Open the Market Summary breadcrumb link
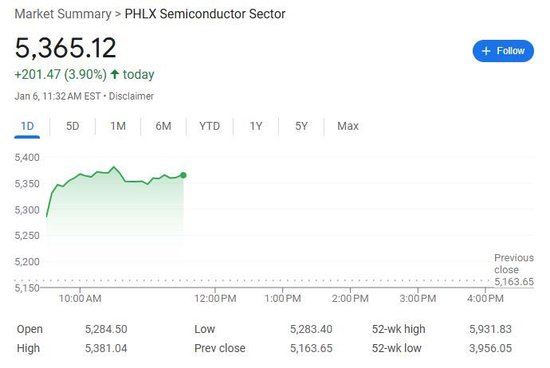The height and width of the screenshot is (368, 550). point(63,14)
